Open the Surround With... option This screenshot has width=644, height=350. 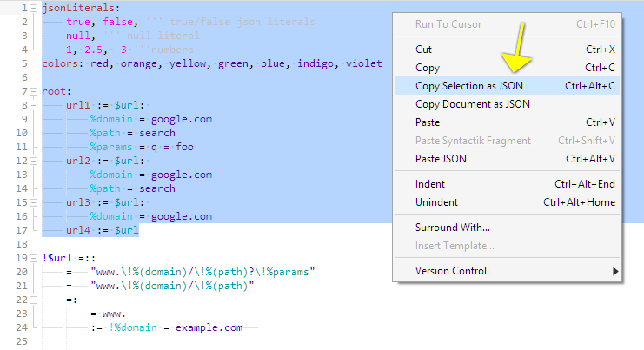pyautogui.click(x=452, y=228)
